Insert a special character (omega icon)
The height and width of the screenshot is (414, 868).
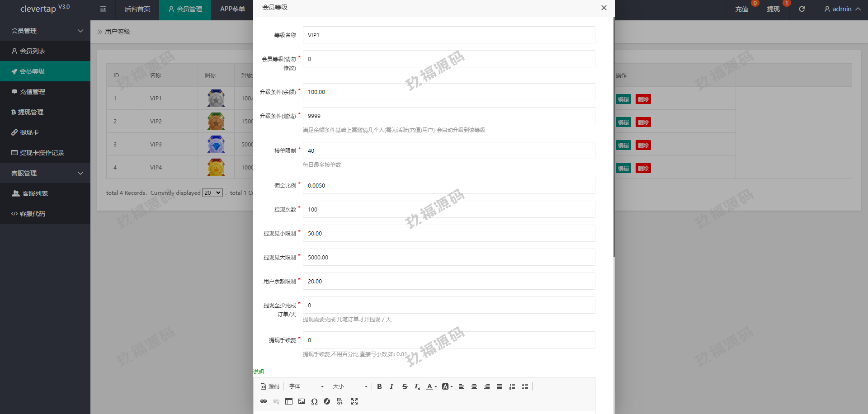pyautogui.click(x=314, y=401)
